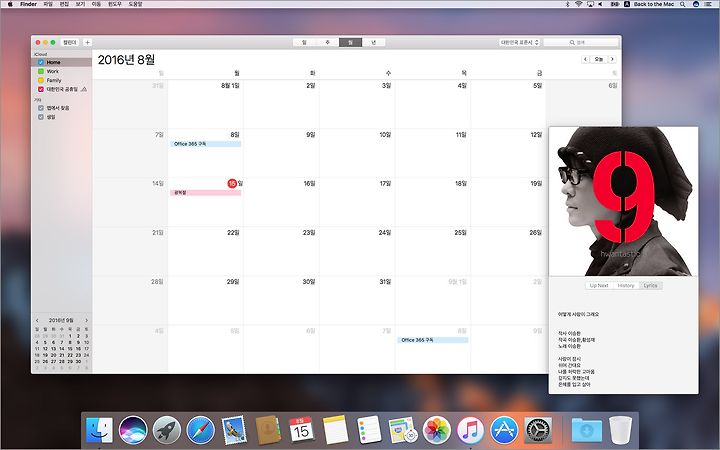This screenshot has height=450, width=720.
Task: Click AirPlay display icon in menu bar
Action: [x=590, y=4]
